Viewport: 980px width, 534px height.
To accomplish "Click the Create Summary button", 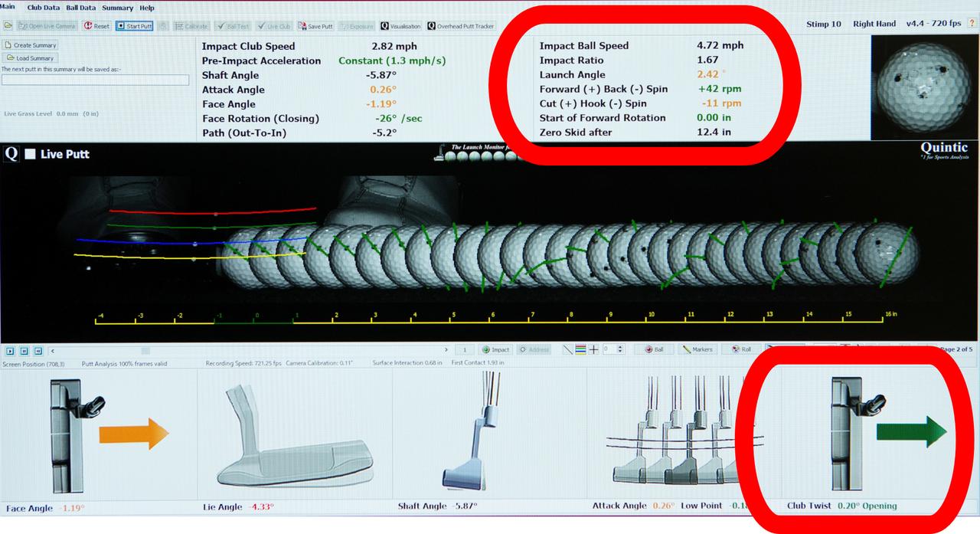I will point(30,45).
